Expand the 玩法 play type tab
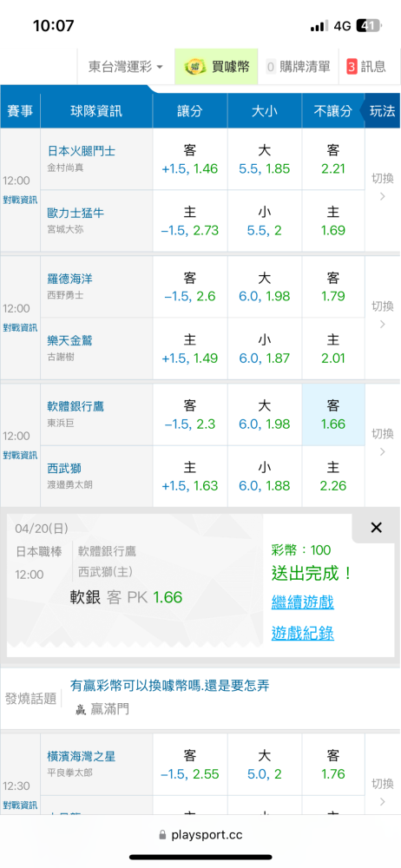This screenshot has width=401, height=868. (380, 111)
